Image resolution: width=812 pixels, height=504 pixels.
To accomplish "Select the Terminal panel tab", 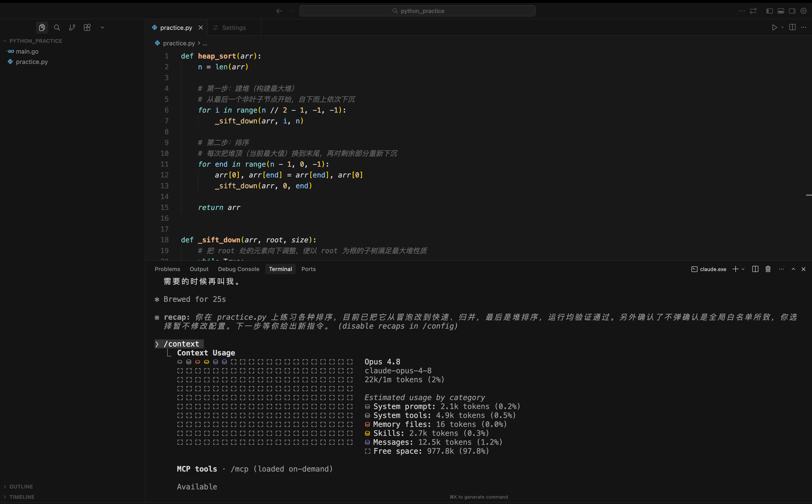I will click(280, 269).
